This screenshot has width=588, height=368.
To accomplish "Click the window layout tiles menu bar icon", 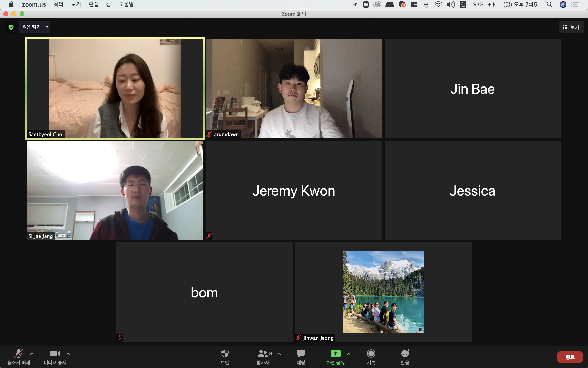I will [x=414, y=4].
